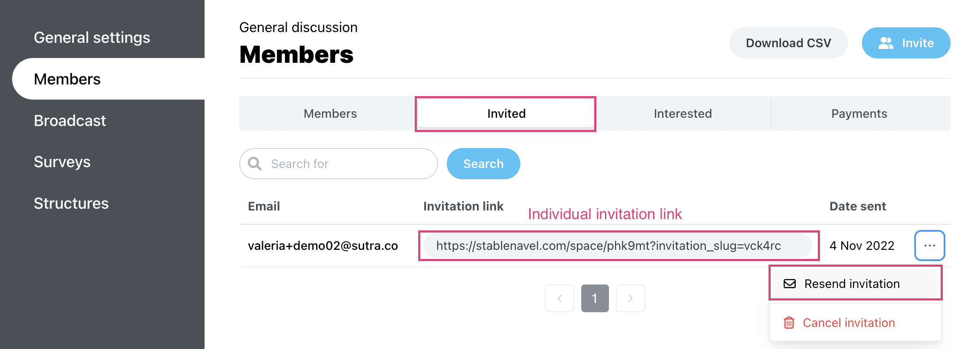Open the three-dots row options menu
Screen dimensions: 980x349
pyautogui.click(x=929, y=246)
